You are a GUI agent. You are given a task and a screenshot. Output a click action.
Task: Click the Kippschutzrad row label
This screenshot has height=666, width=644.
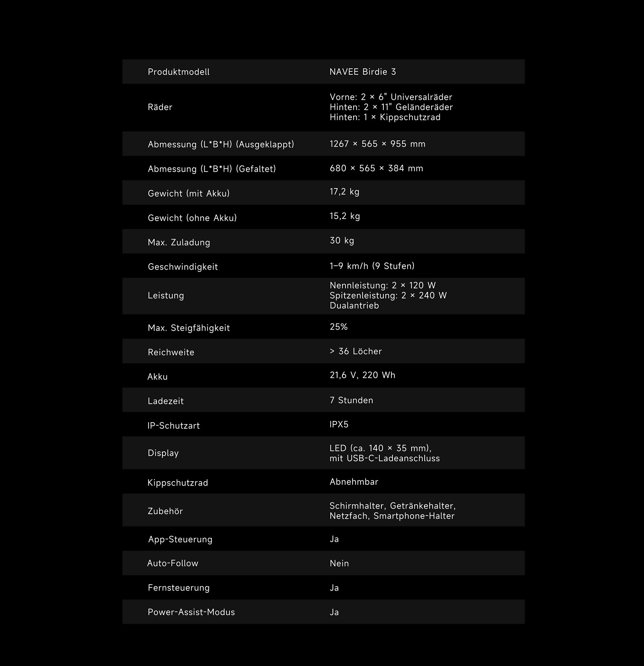point(177,483)
